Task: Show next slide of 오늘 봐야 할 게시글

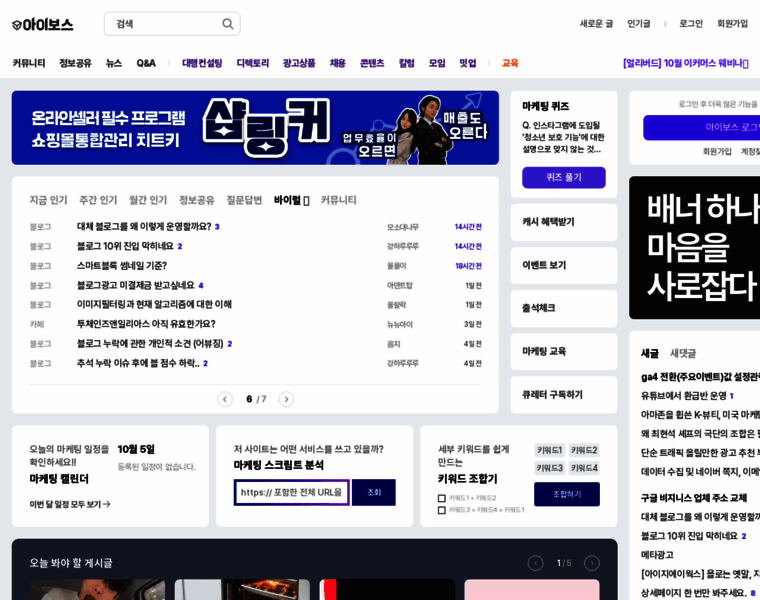Action: click(x=592, y=563)
